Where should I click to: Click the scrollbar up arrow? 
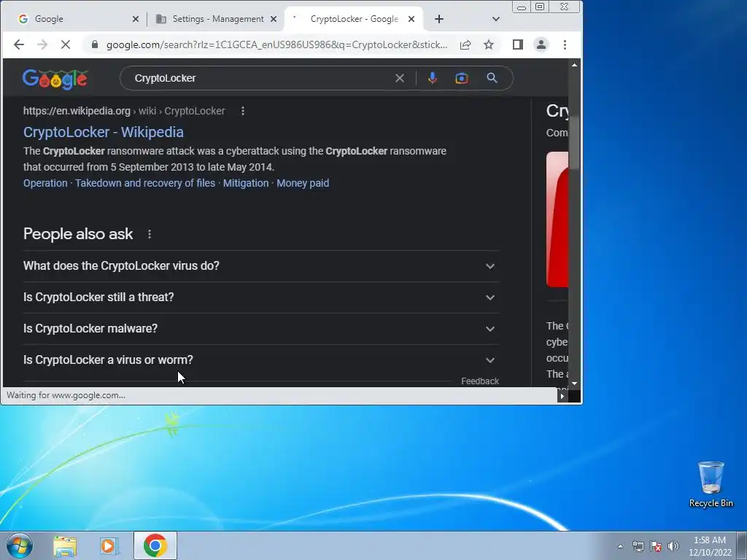(575, 65)
